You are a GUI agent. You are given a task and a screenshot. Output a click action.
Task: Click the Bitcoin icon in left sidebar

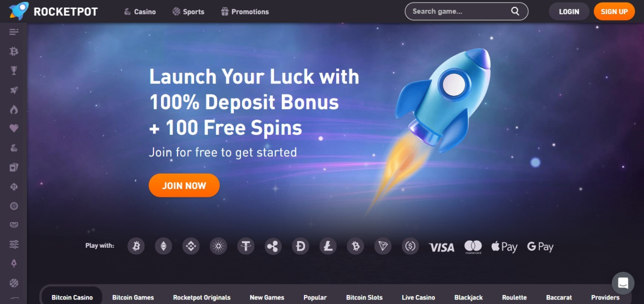(14, 51)
